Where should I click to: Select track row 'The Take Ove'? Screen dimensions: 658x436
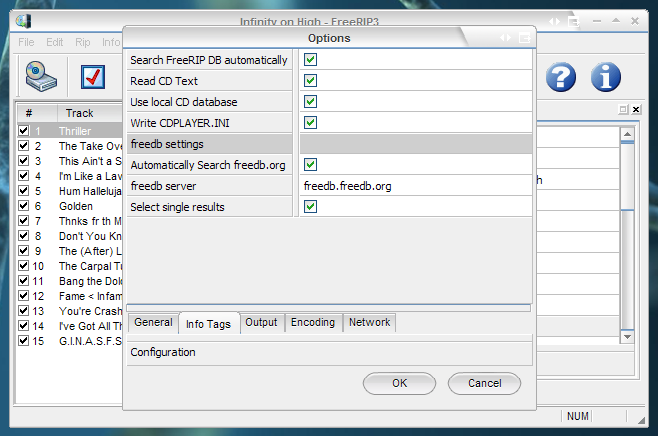[x=70, y=146]
